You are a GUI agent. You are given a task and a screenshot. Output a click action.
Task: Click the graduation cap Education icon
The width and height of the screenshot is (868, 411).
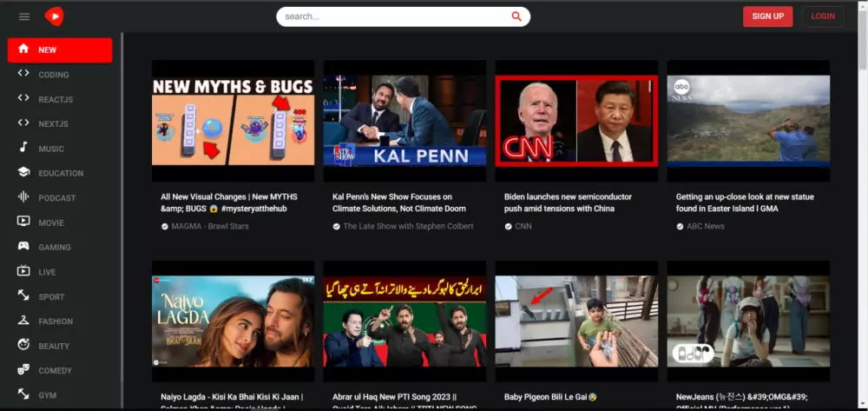(23, 172)
